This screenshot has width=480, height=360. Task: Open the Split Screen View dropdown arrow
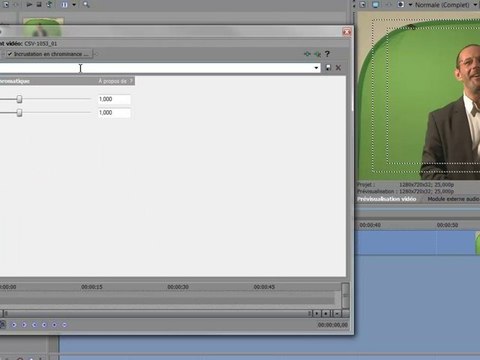point(410,5)
